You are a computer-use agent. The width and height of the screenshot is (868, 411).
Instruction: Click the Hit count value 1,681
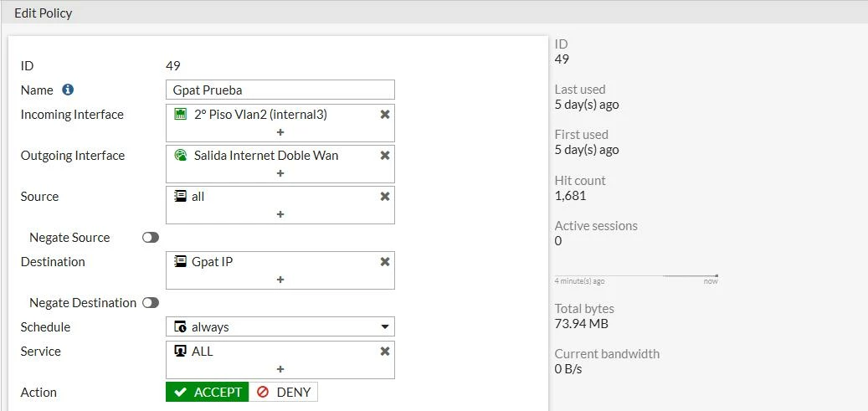click(570, 196)
